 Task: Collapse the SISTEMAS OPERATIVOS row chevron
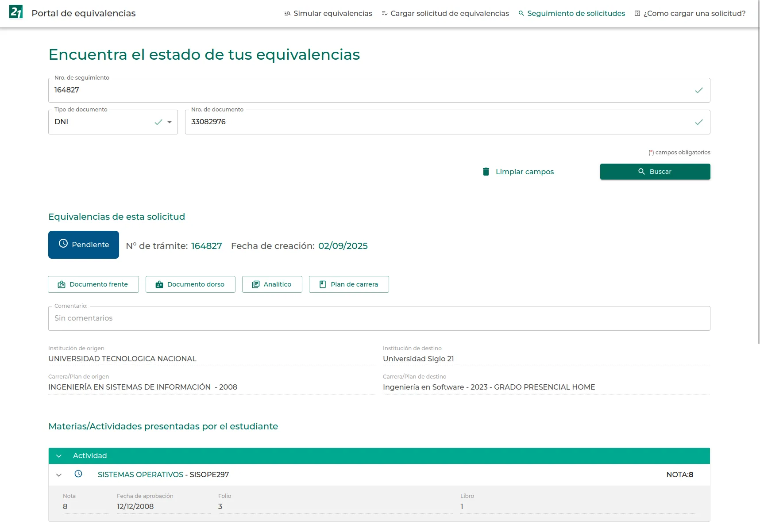[x=59, y=475]
